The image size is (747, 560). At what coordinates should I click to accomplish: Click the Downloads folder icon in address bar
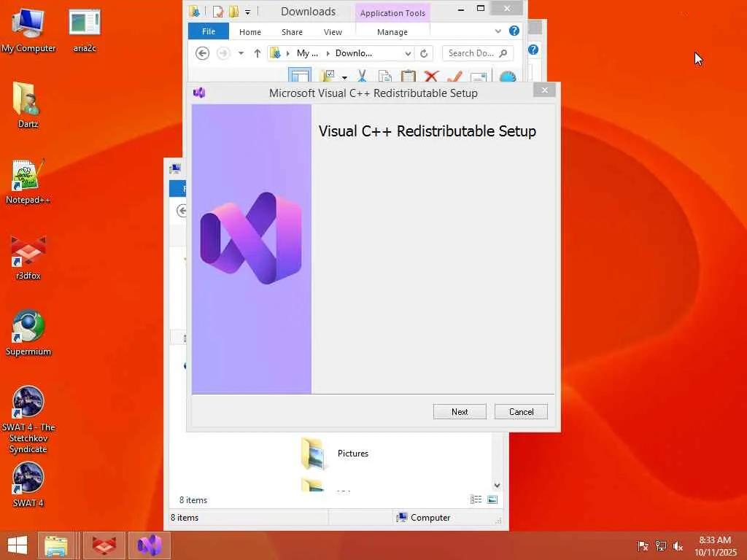point(275,52)
